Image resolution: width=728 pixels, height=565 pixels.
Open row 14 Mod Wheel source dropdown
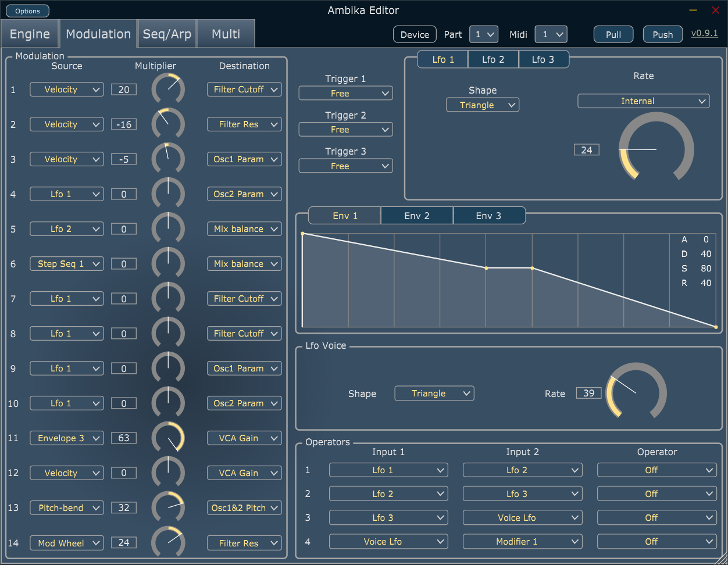(x=66, y=543)
